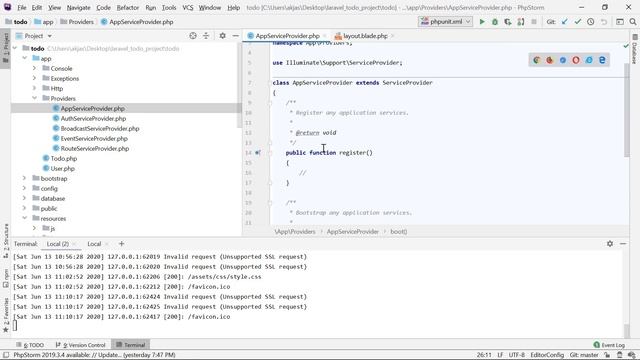Open the File menu
Image resolution: width=640 pixels, height=360 pixels.
coord(22,7)
